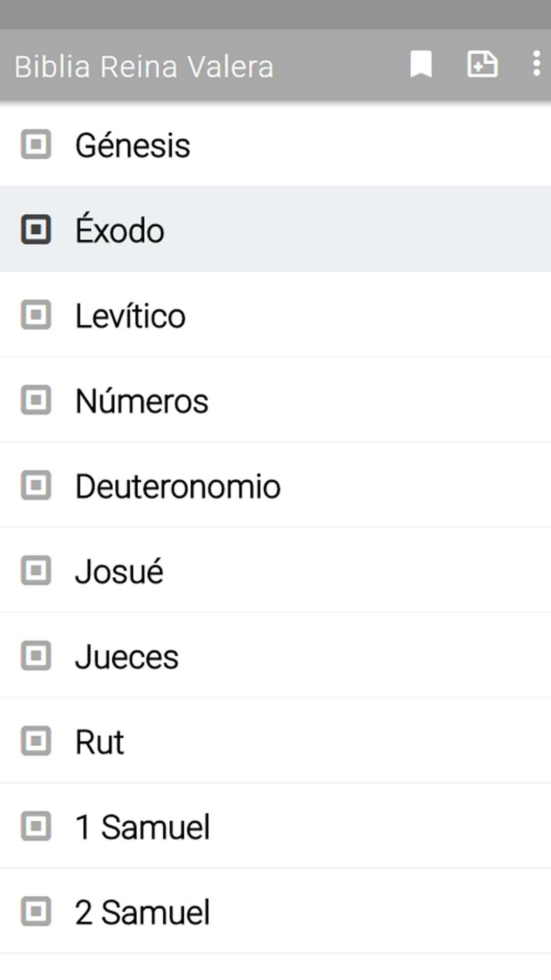Screen dimensions: 551x980
Task: Tap the square icon beside Génesis
Action: [x=36, y=144]
